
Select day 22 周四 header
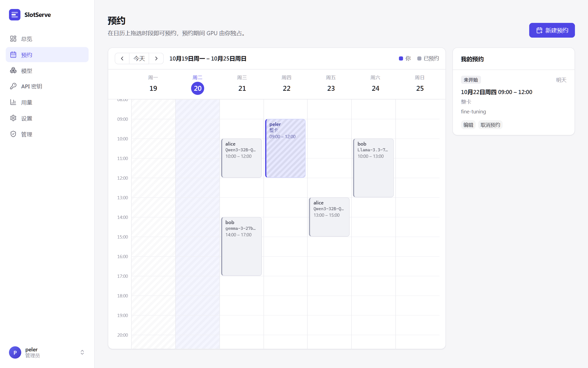coord(286,84)
